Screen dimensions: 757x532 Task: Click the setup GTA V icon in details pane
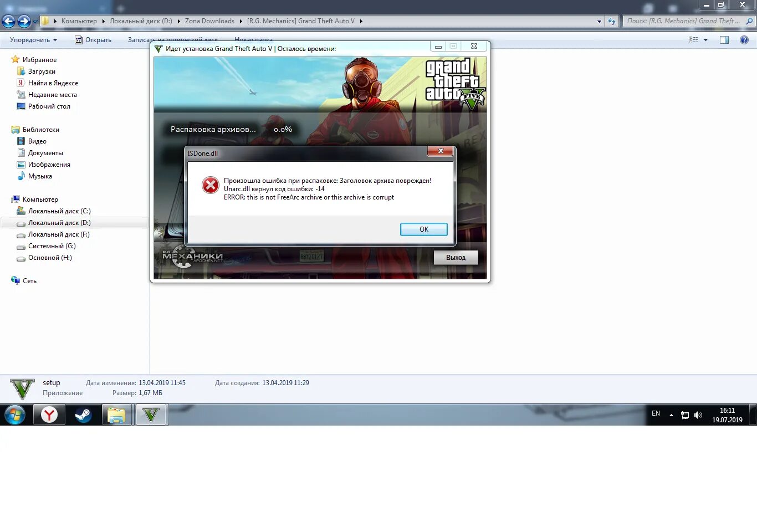(x=22, y=388)
